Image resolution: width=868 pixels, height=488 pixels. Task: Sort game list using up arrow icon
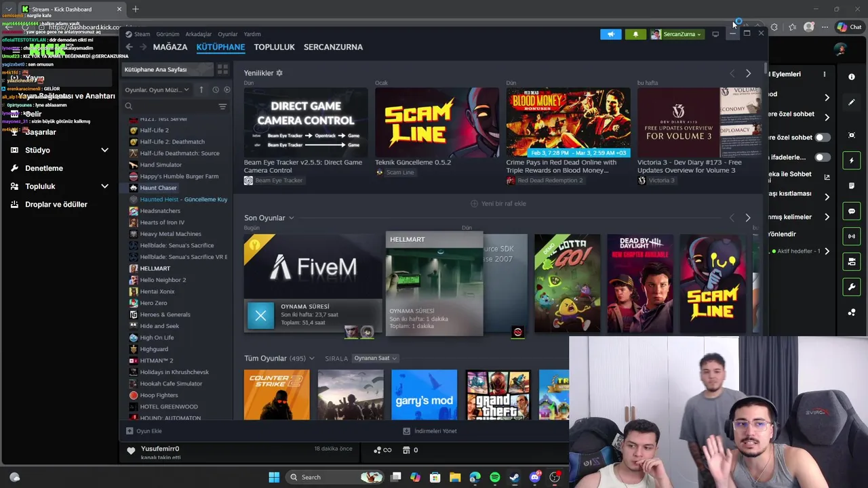coord(201,89)
